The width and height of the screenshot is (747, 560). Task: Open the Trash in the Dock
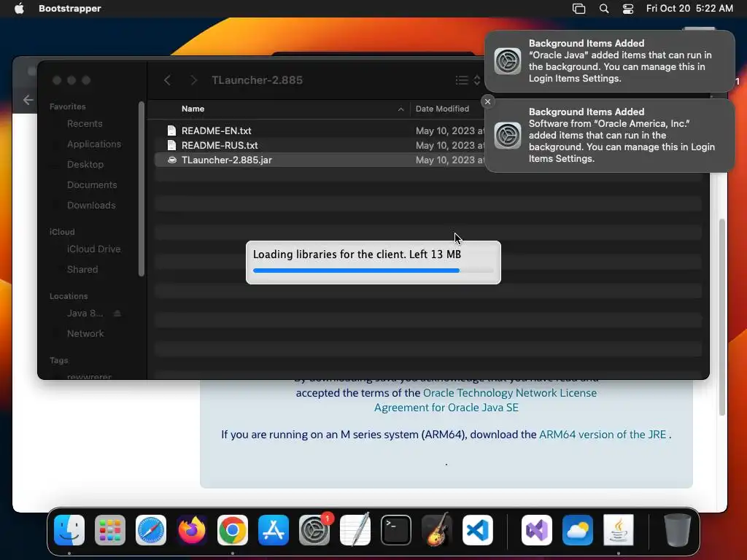(x=678, y=530)
